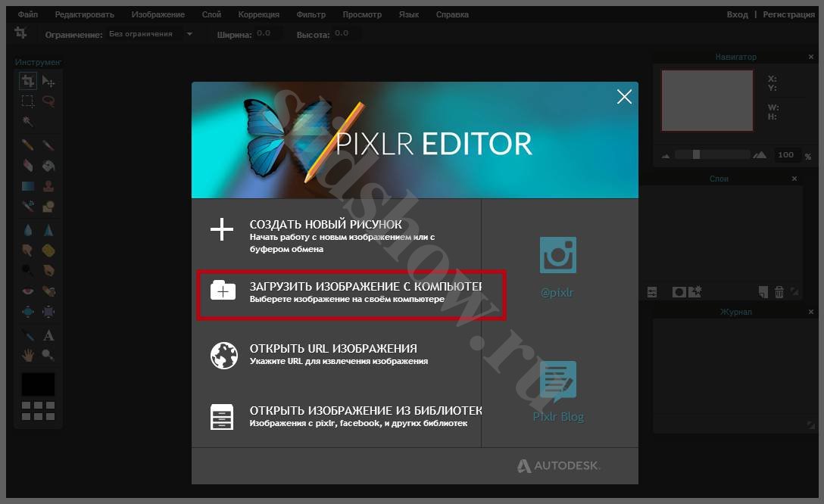824x504 pixels.
Task: Click the Navigator zoom percent field
Action: click(786, 155)
